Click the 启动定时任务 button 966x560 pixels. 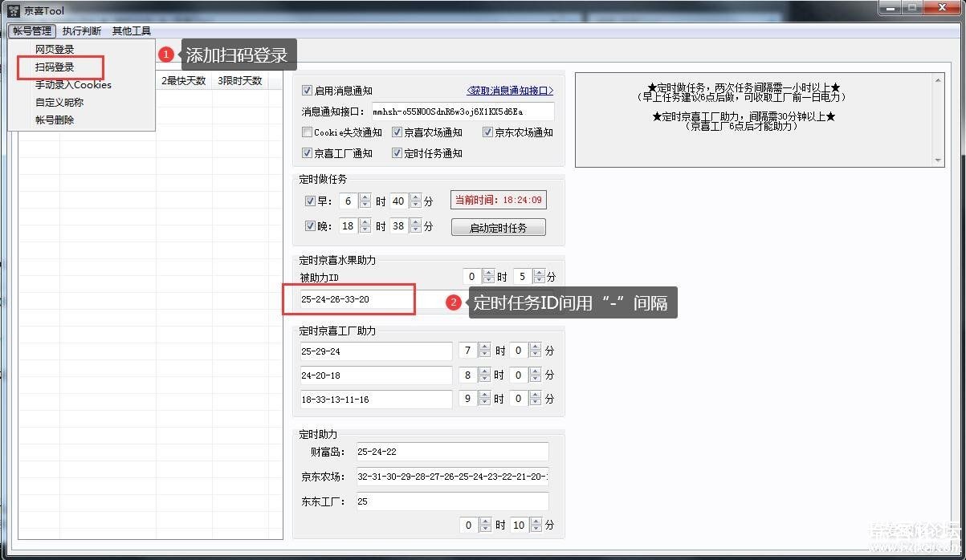(x=499, y=228)
